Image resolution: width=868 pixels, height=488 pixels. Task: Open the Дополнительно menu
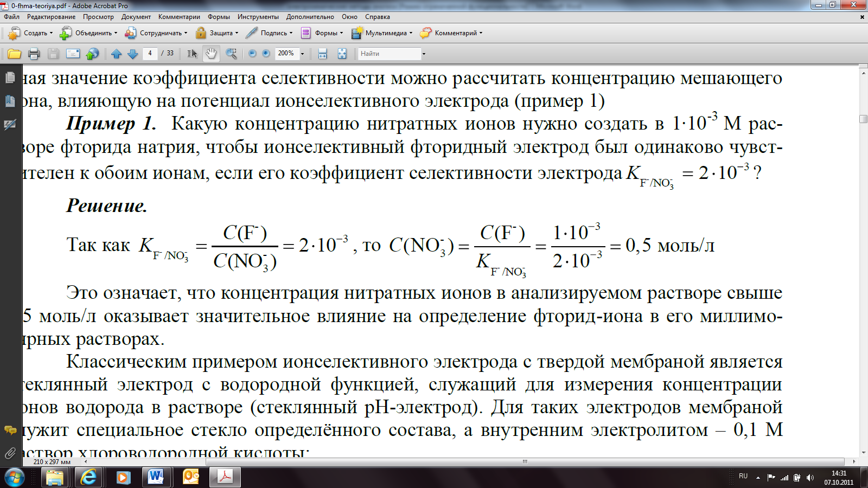(310, 17)
